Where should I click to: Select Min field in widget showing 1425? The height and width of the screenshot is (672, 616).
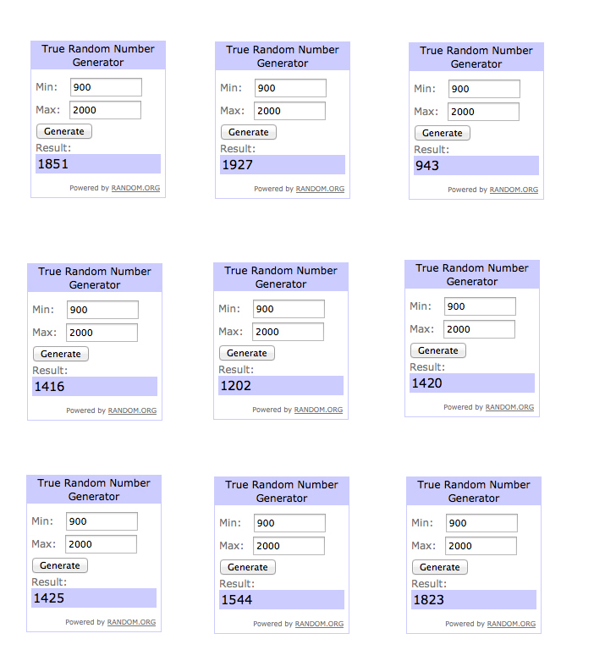(102, 521)
